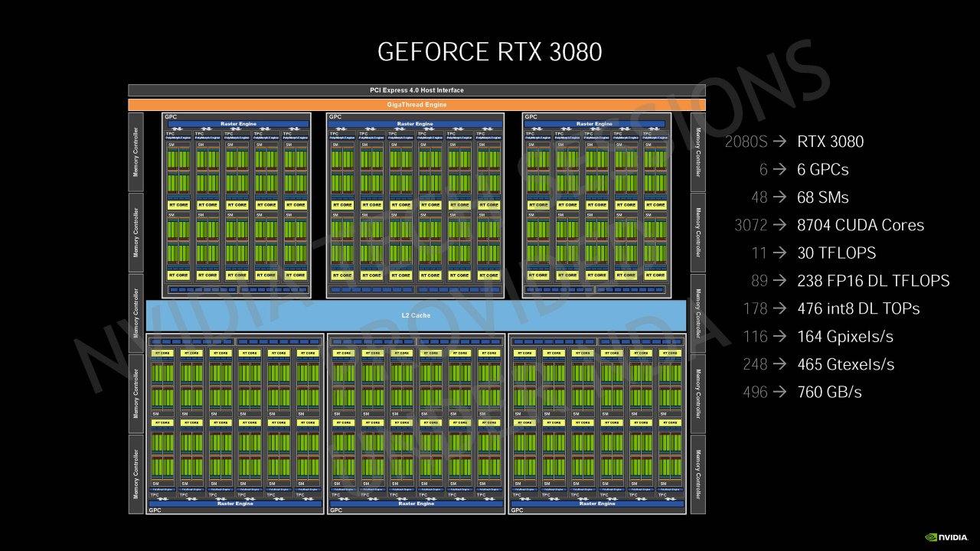
Task: Select the "68 SMs" spec line
Action: (x=823, y=197)
